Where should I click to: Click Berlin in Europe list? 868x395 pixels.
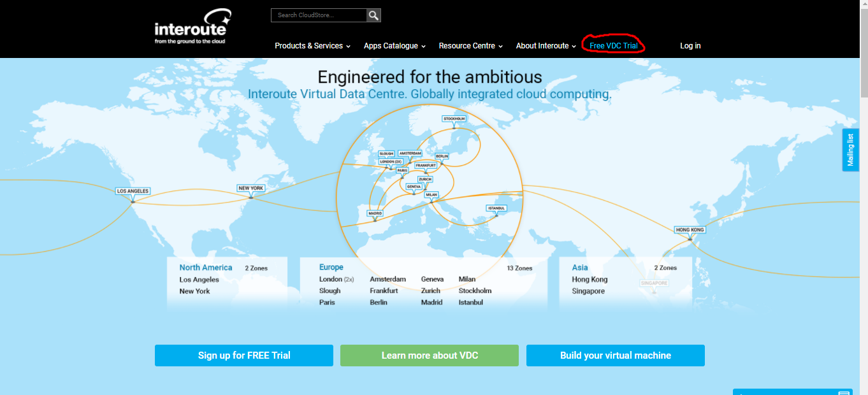click(379, 302)
